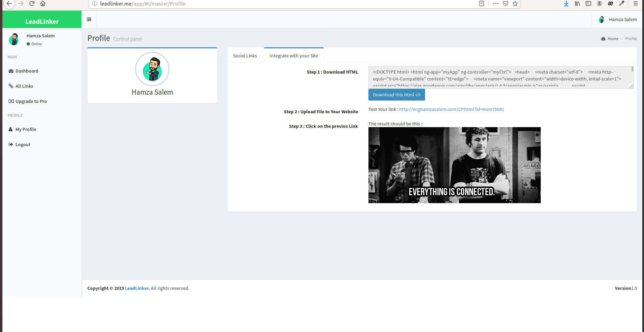Screen dimensions: 644x332
Task: Click the Version 1.9 footer text
Action: (626, 288)
